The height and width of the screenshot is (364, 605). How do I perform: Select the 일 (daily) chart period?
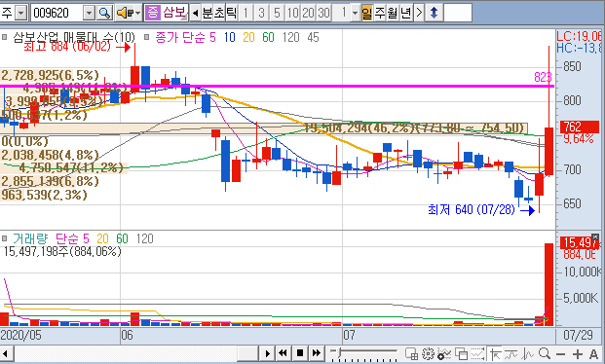(x=367, y=13)
